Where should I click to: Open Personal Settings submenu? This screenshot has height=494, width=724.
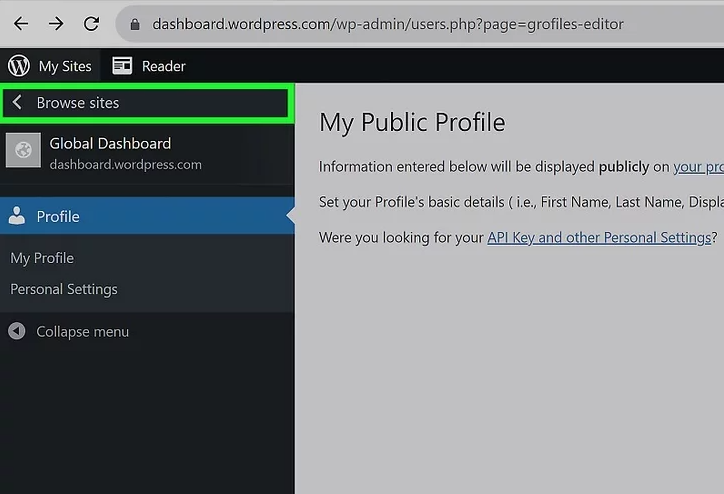(x=64, y=289)
